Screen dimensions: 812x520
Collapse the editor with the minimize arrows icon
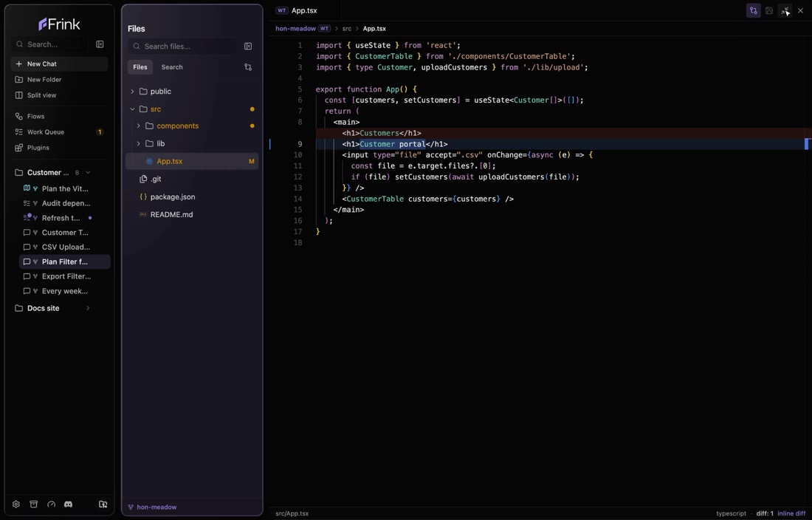[x=785, y=10]
